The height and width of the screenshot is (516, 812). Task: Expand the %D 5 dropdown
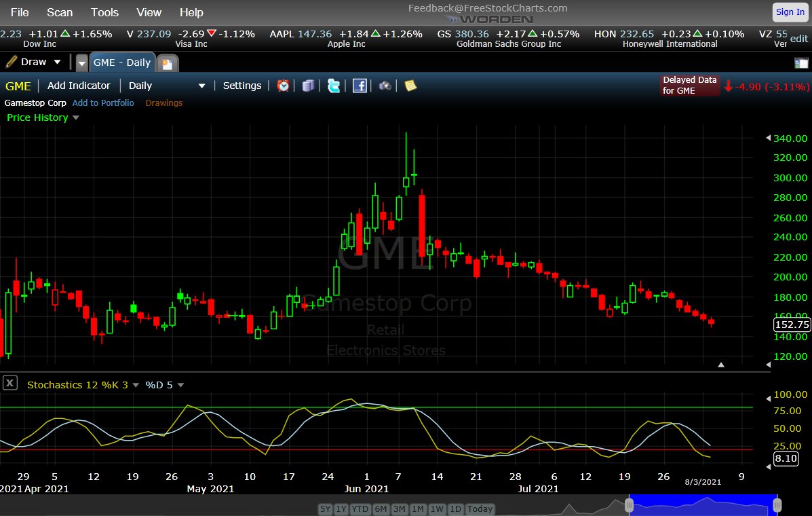[180, 385]
